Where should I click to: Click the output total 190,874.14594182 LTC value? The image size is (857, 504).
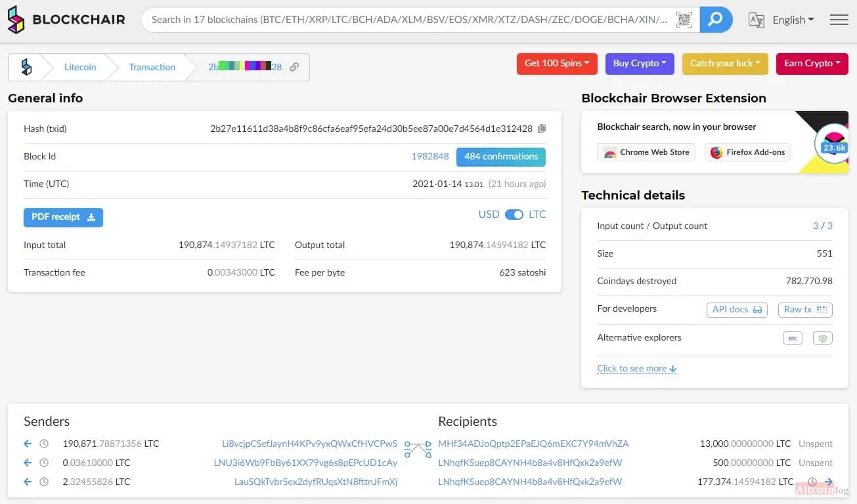498,245
